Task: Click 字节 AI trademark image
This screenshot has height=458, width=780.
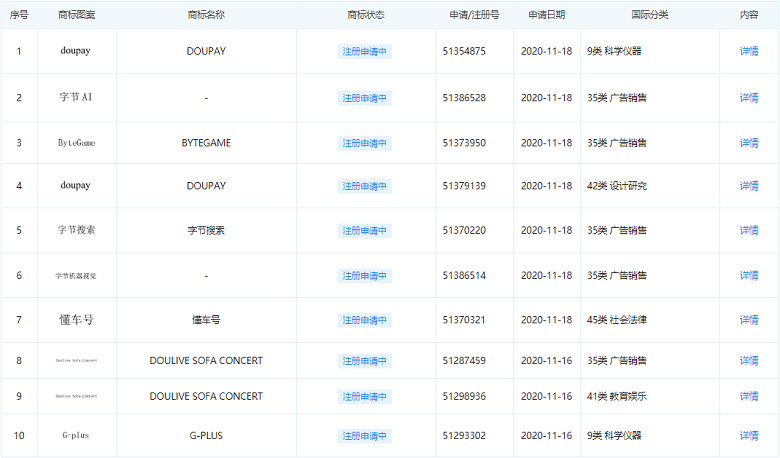Action: pos(76,97)
